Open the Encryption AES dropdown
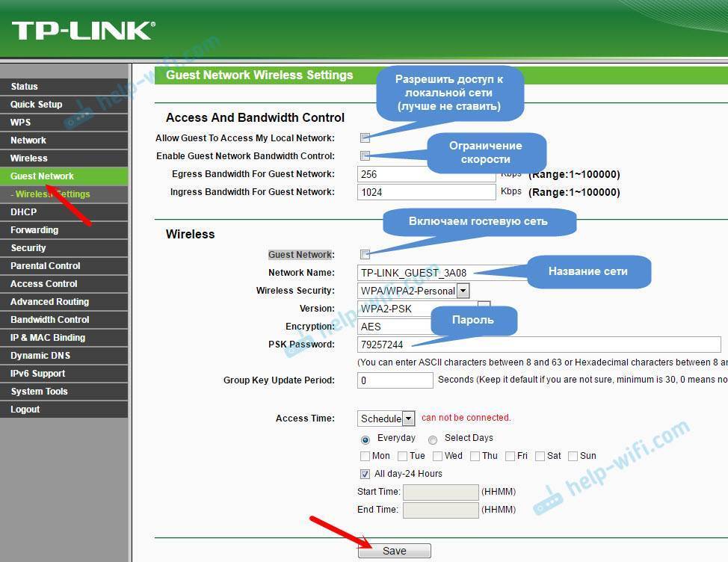 coord(395,327)
